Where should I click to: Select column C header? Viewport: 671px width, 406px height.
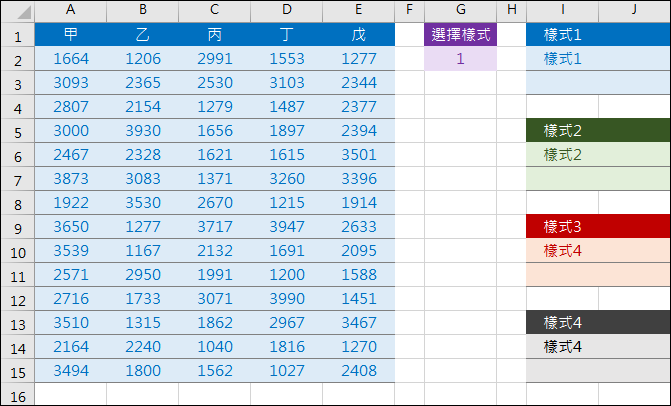214,11
